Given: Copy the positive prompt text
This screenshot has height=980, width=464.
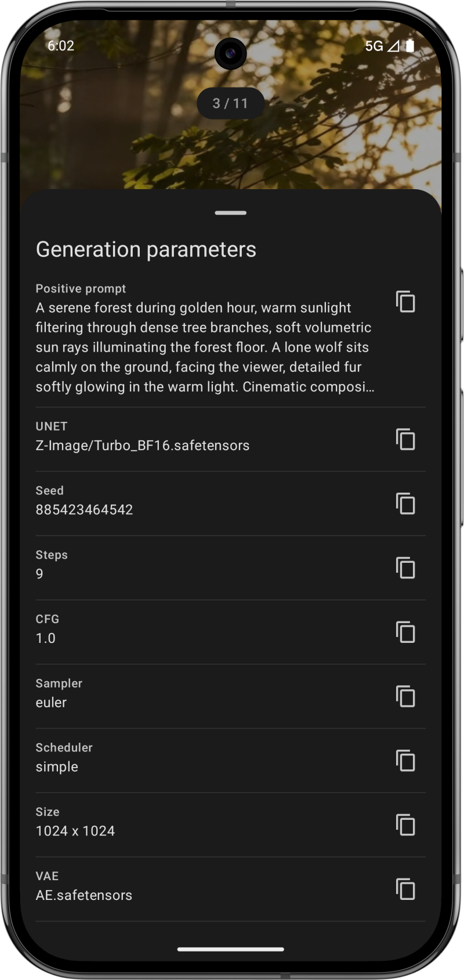Looking at the screenshot, I should click(405, 302).
